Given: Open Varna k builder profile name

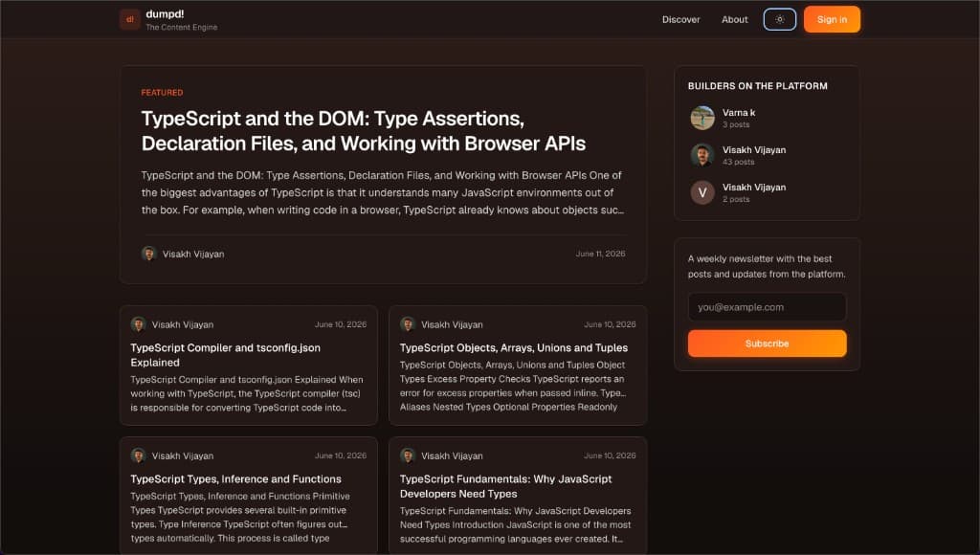Looking at the screenshot, I should [x=738, y=113].
